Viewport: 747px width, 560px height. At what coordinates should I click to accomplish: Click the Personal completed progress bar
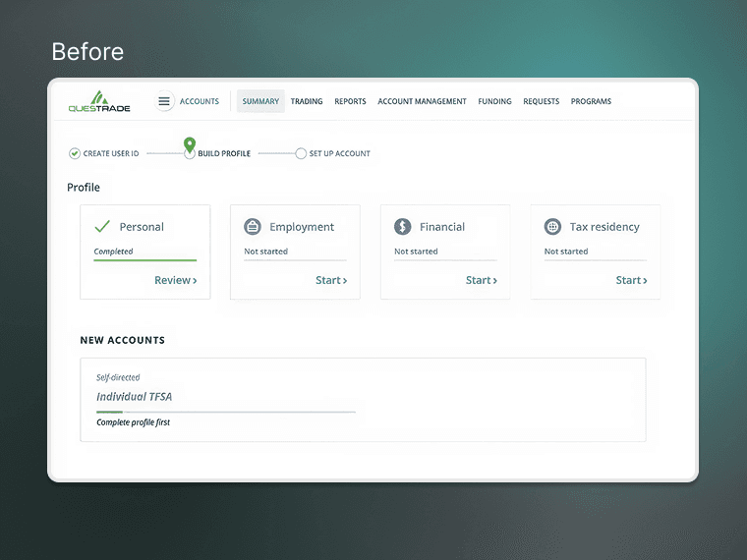pos(145,260)
